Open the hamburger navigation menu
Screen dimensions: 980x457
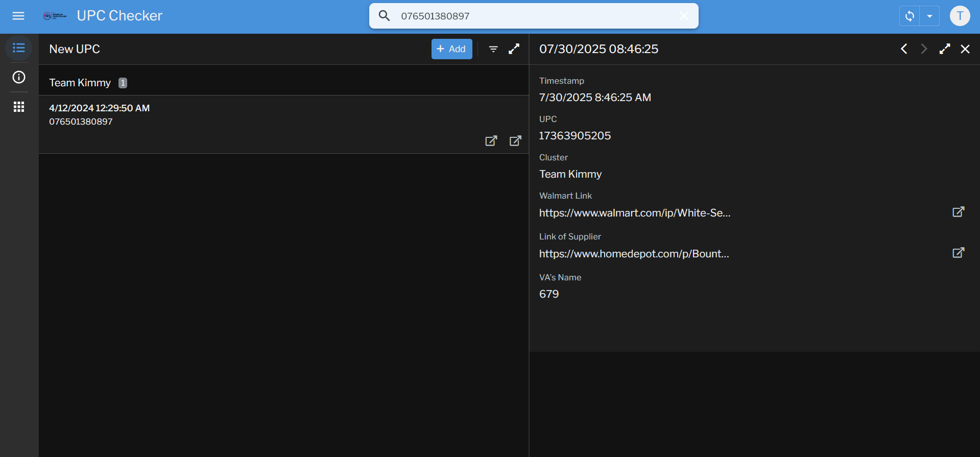pos(18,16)
